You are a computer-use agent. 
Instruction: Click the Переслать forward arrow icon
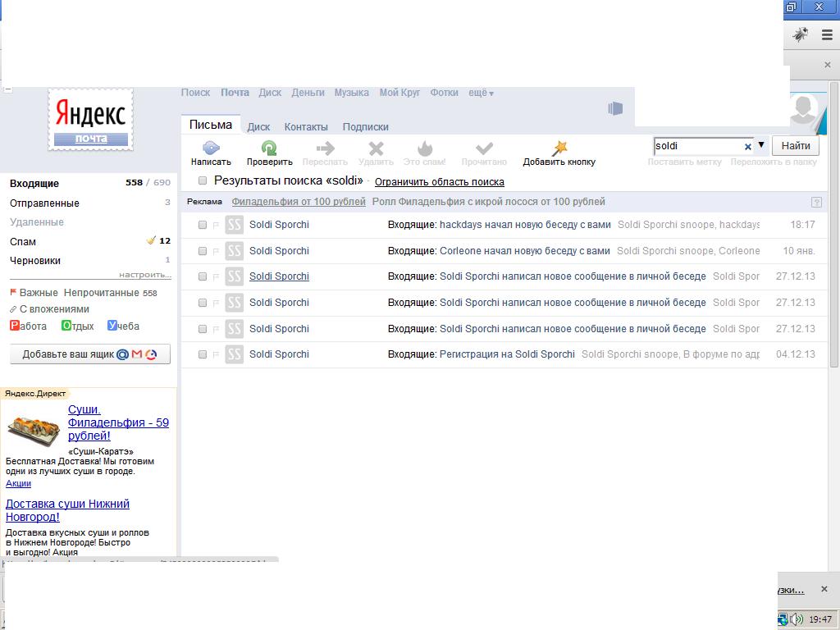point(325,148)
